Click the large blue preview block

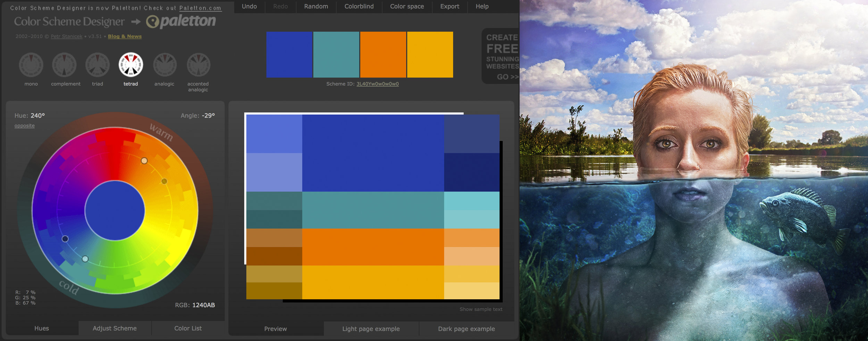point(373,153)
